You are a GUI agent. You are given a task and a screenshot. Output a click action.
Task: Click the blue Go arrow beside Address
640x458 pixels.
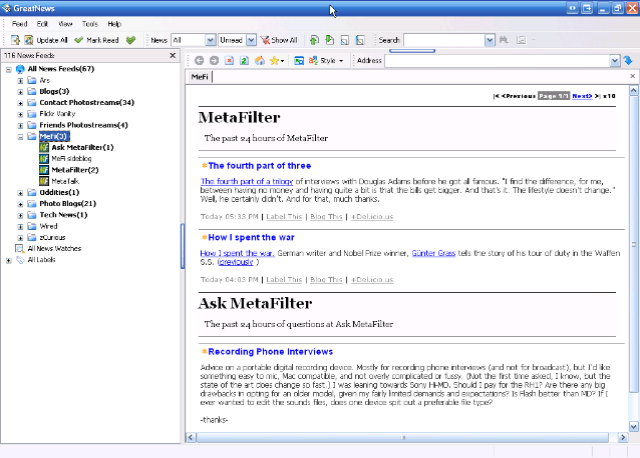(x=628, y=60)
